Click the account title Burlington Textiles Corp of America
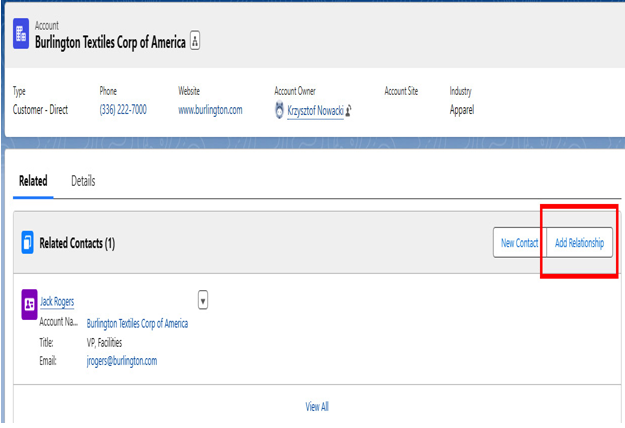The image size is (625, 428). point(110,42)
